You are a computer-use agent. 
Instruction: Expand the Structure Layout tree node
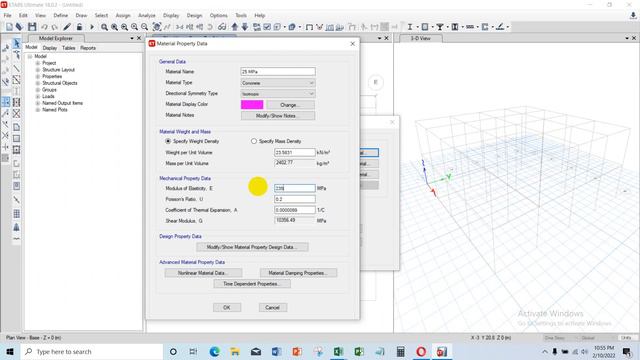38,70
